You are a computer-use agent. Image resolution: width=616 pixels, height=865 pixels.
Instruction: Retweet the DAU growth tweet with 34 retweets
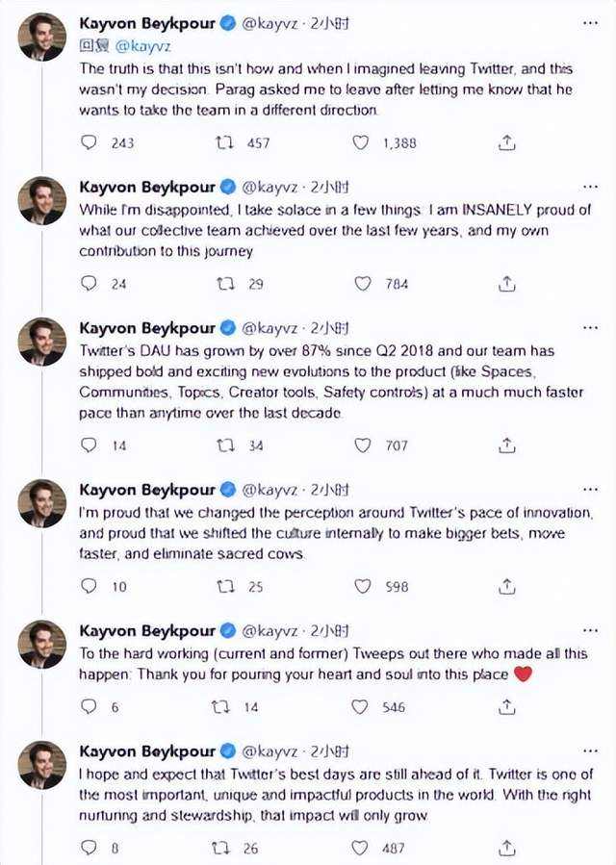pos(224,445)
